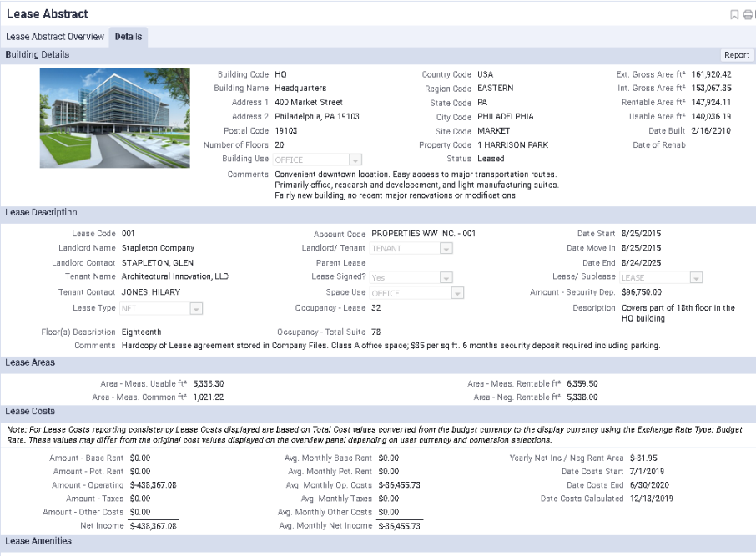Screen dimensions: 756x557
Task: Click the print icon at top right
Action: 748,14
